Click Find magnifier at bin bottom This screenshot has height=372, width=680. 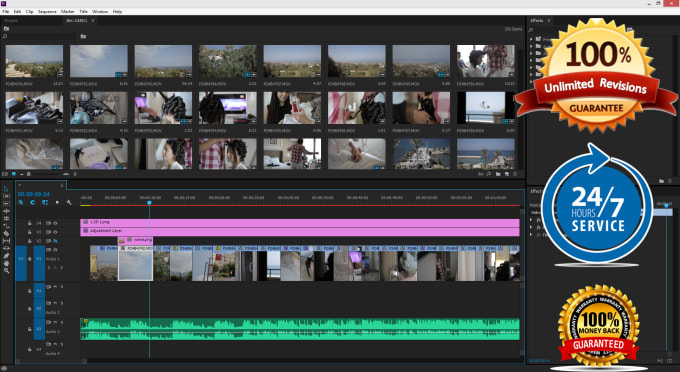click(x=489, y=174)
